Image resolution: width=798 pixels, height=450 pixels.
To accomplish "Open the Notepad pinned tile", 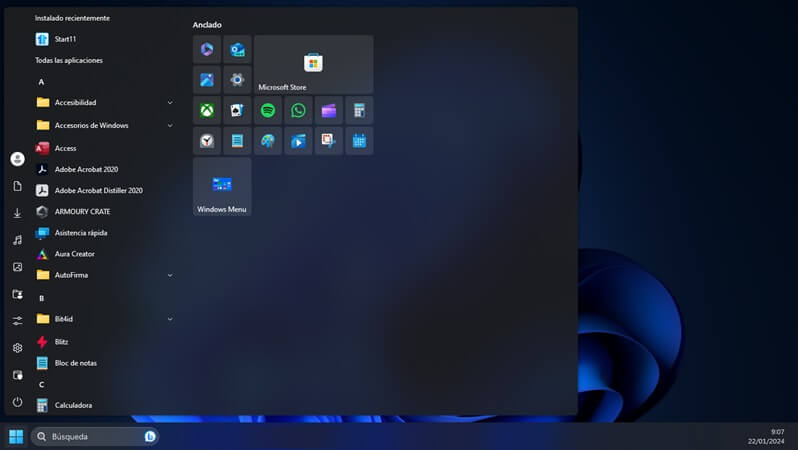I will (x=237, y=141).
